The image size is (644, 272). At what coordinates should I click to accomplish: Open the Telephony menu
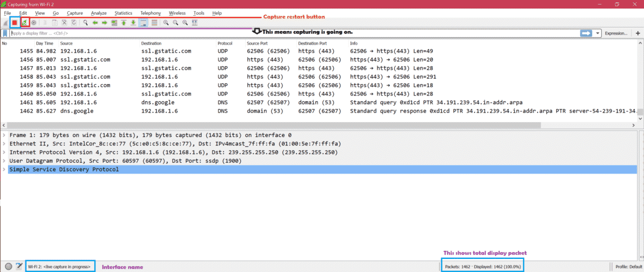coord(151,13)
